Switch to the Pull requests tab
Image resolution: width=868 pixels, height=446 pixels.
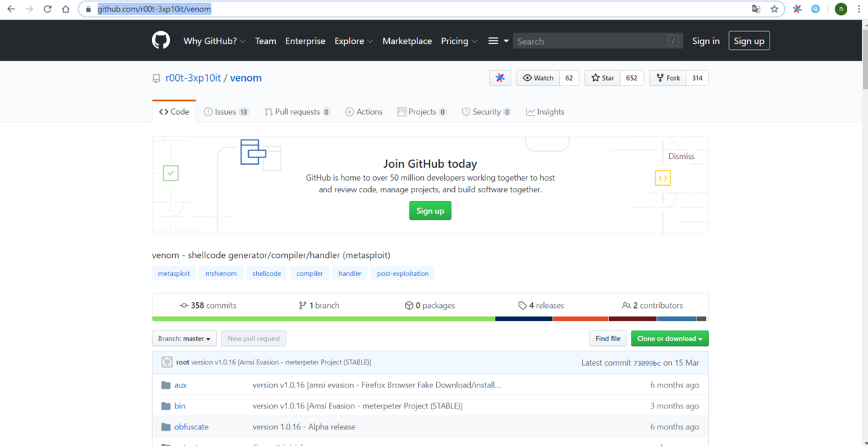pyautogui.click(x=297, y=112)
